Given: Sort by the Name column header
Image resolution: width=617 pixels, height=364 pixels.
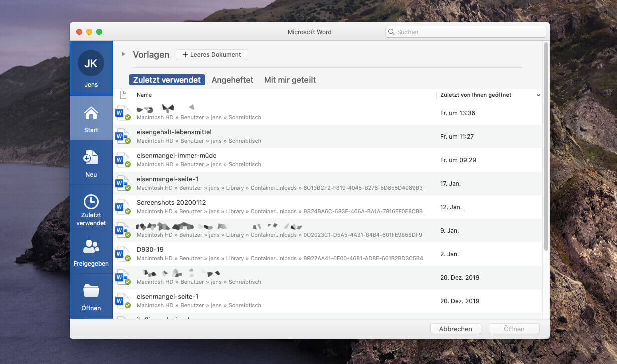Looking at the screenshot, I should [144, 95].
